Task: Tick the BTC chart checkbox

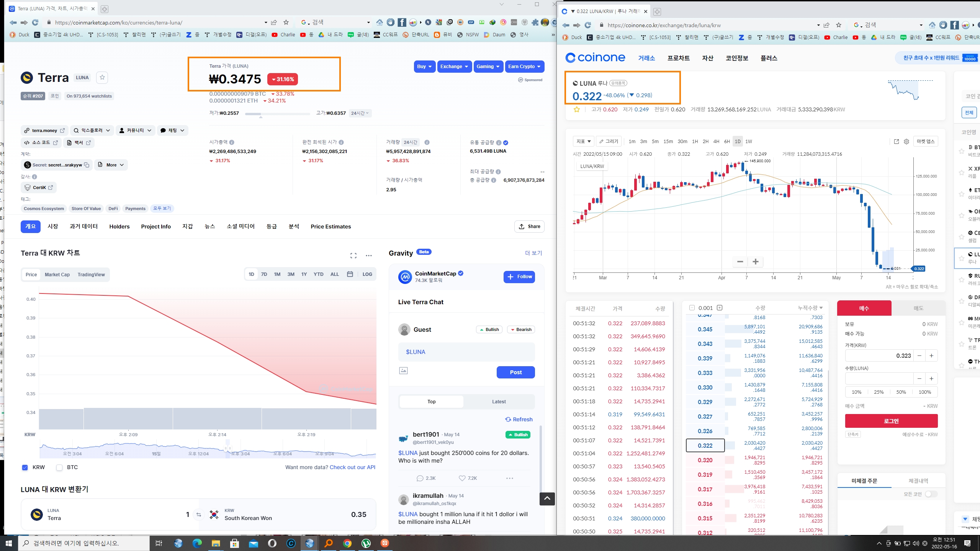Action: pos(59,468)
